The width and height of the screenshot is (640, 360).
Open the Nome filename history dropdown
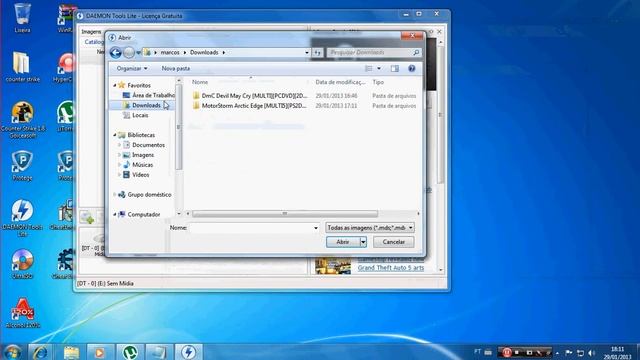tap(316, 228)
